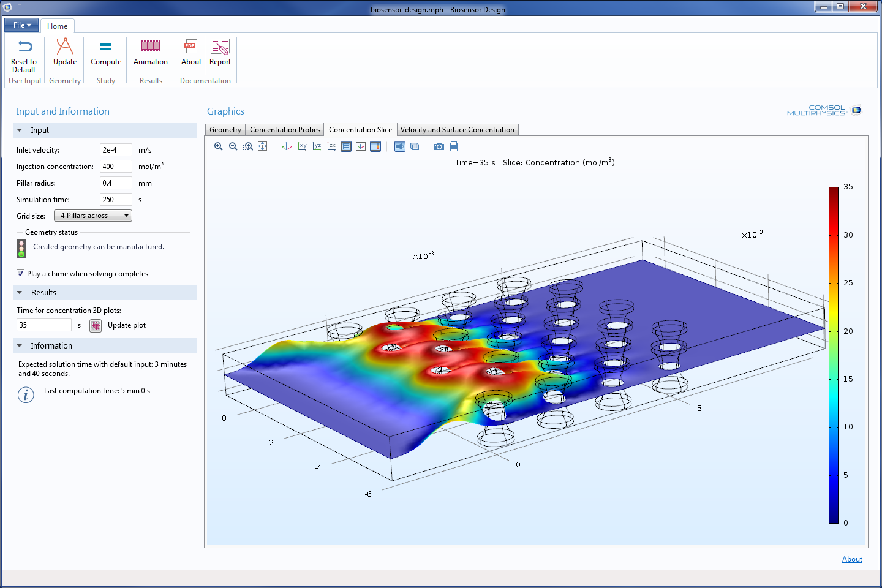Click the Inlet velocity input field

pyautogui.click(x=116, y=150)
